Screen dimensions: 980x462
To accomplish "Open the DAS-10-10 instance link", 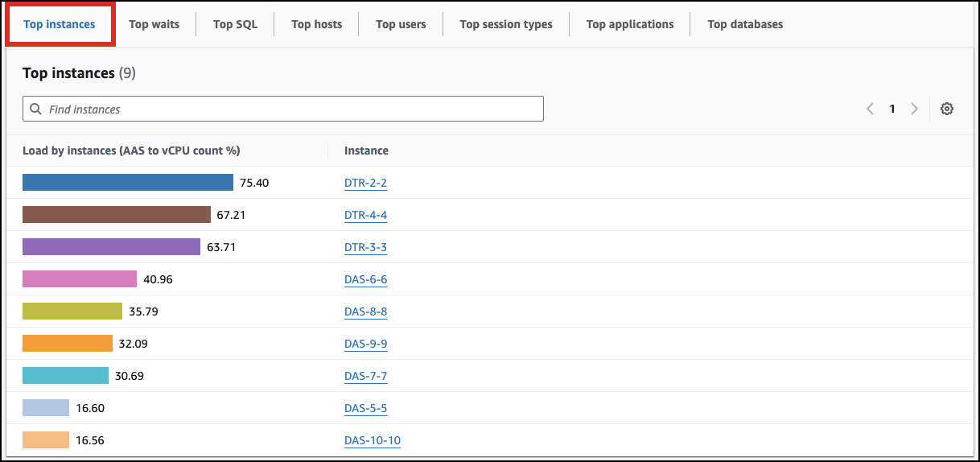I will pyautogui.click(x=372, y=440).
